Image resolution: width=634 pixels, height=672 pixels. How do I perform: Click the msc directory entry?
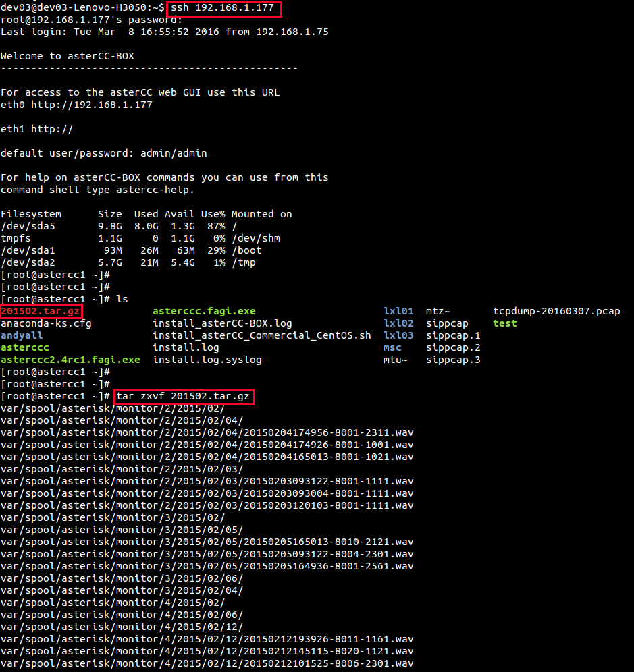pos(392,347)
